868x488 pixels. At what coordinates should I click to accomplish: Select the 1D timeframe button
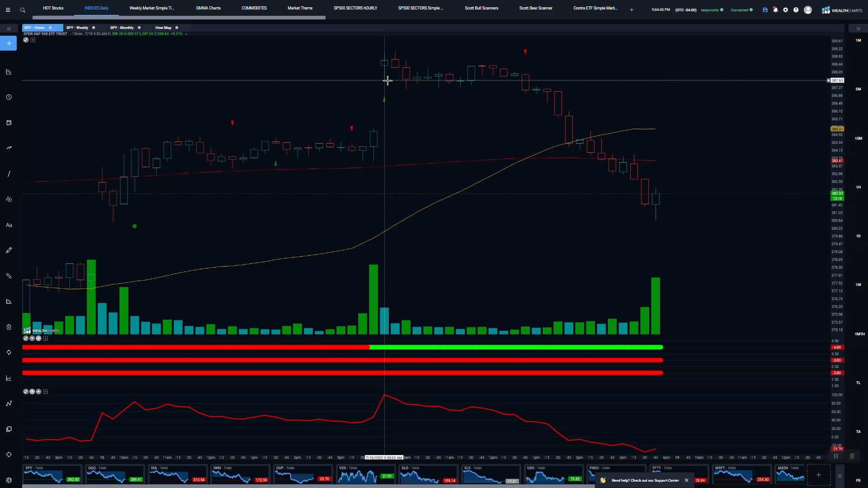[x=858, y=236]
